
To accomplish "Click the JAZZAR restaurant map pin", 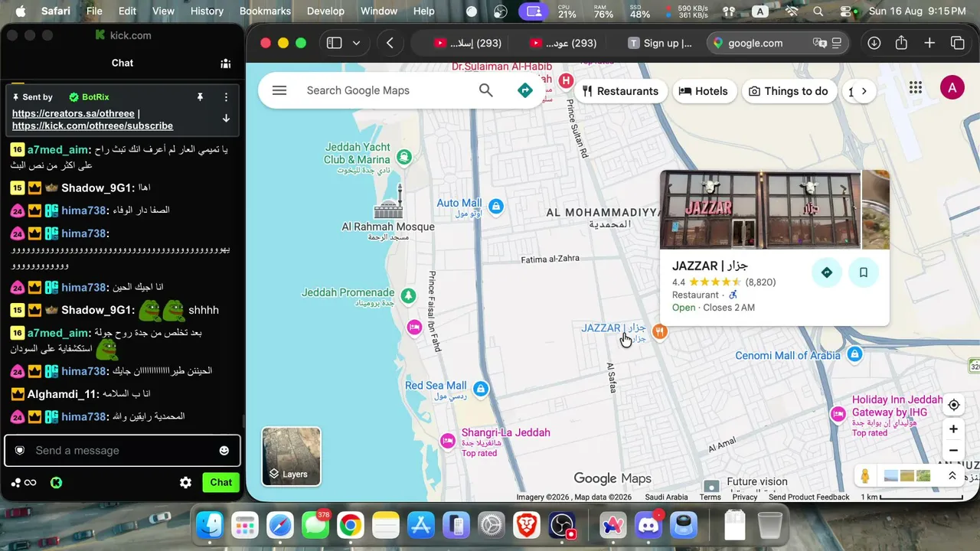I will click(x=659, y=331).
